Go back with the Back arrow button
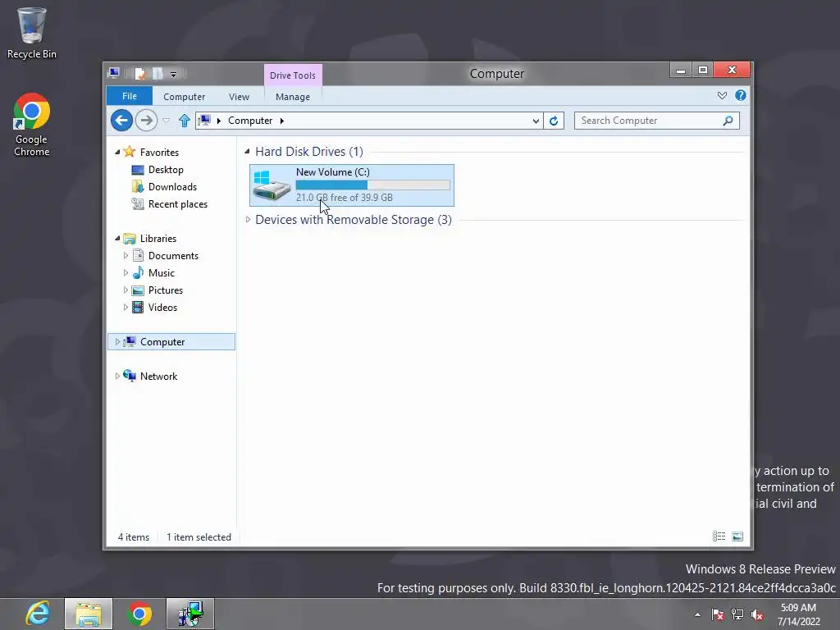The width and height of the screenshot is (840, 630). (121, 120)
